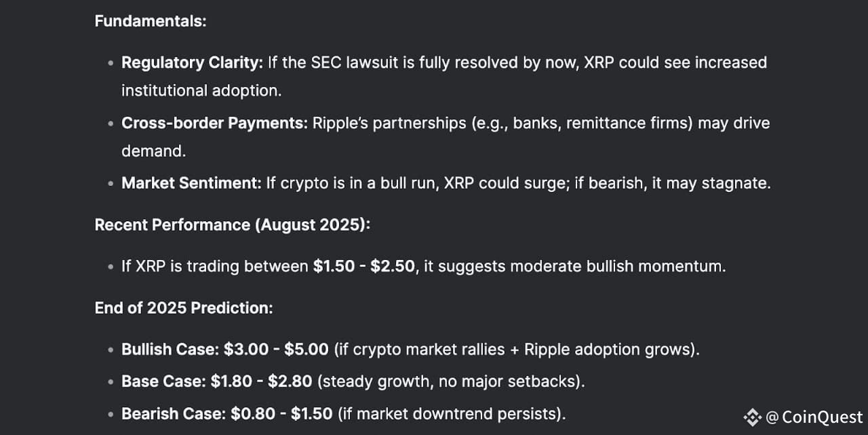
Task: Click the End of 2025 Prediction heading
Action: pos(184,307)
